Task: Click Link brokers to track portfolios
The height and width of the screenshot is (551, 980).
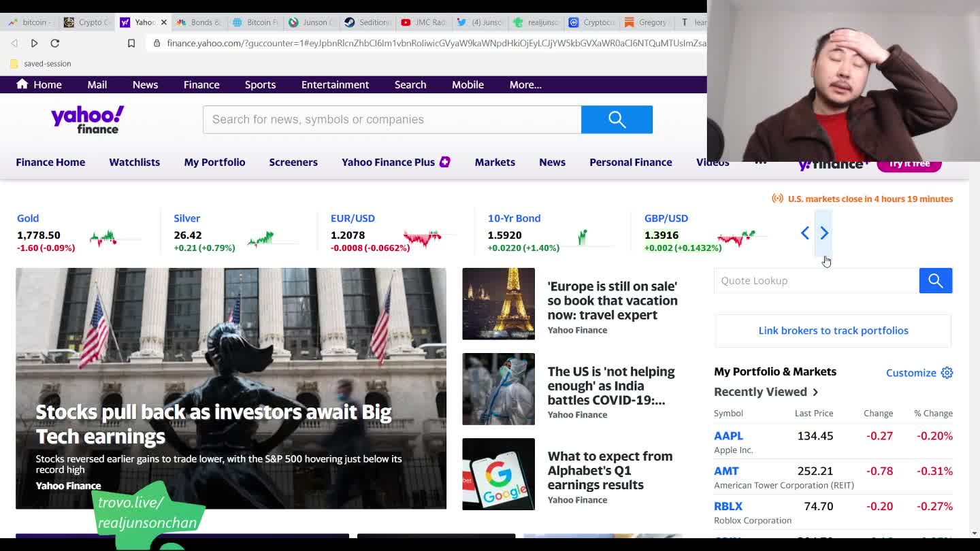Action: pyautogui.click(x=833, y=331)
